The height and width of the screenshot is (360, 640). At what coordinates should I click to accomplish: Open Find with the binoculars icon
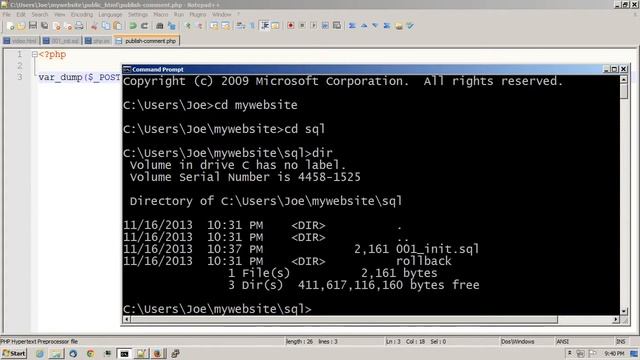click(x=160, y=26)
